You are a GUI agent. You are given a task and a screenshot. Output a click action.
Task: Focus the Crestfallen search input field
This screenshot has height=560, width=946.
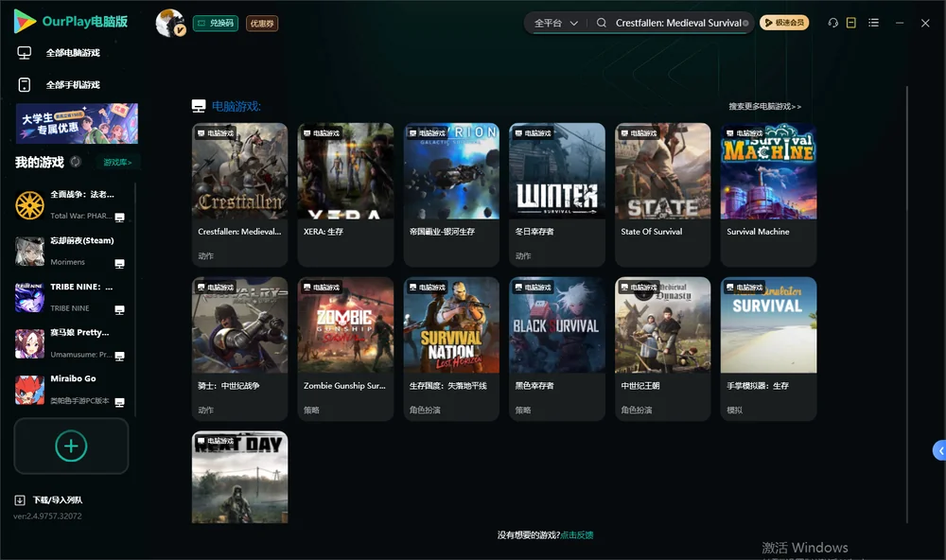point(678,23)
